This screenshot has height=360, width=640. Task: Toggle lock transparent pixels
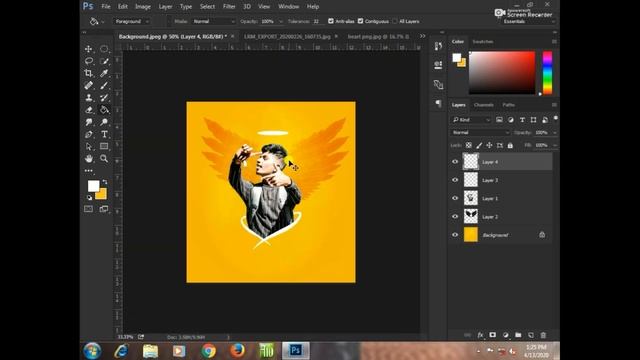click(x=469, y=145)
